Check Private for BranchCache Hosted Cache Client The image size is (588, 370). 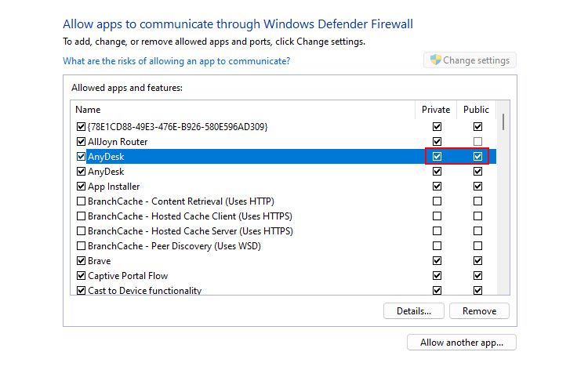(437, 216)
